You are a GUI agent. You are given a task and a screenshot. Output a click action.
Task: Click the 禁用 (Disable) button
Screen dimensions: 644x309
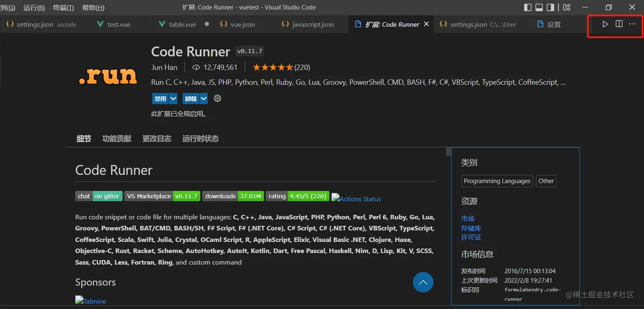161,98
